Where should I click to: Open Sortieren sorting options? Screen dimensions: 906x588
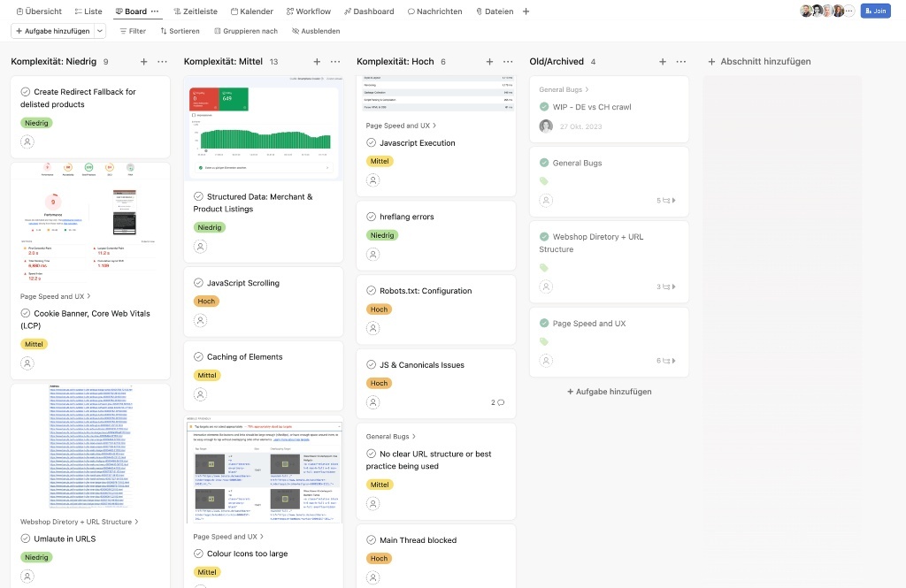click(x=180, y=29)
